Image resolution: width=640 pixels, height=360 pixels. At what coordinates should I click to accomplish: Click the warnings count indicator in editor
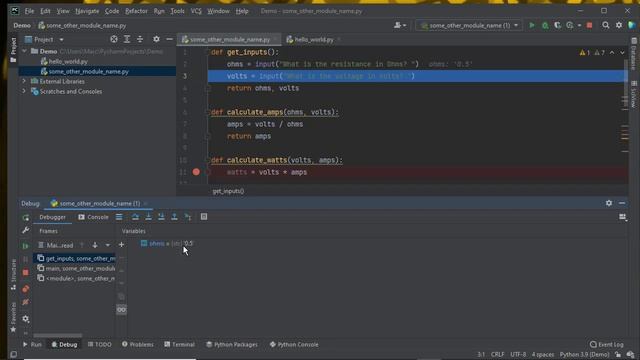pos(592,53)
